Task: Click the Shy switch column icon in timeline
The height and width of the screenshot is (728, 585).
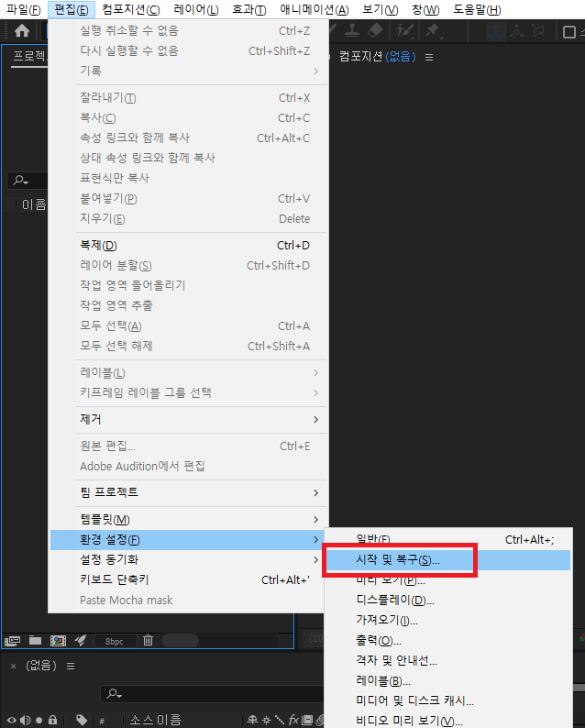Action: (252, 720)
